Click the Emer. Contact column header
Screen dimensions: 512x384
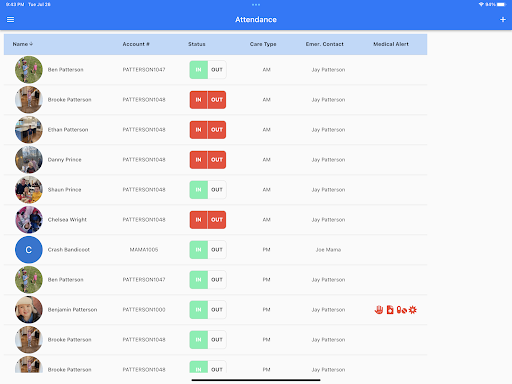tap(325, 44)
